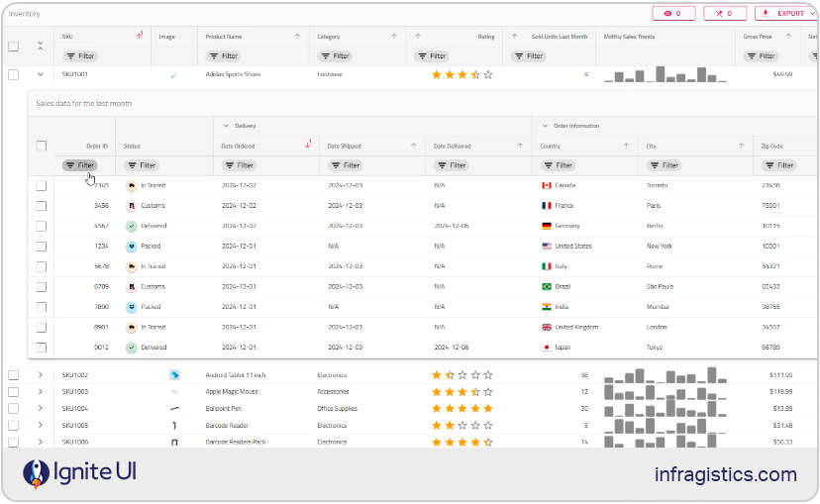Screen dimensions: 820x504
Task: Collapse the Delivery column group
Action: click(225, 126)
